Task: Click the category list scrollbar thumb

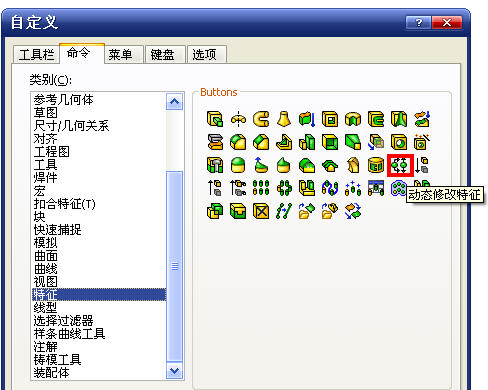Action: [x=175, y=266]
